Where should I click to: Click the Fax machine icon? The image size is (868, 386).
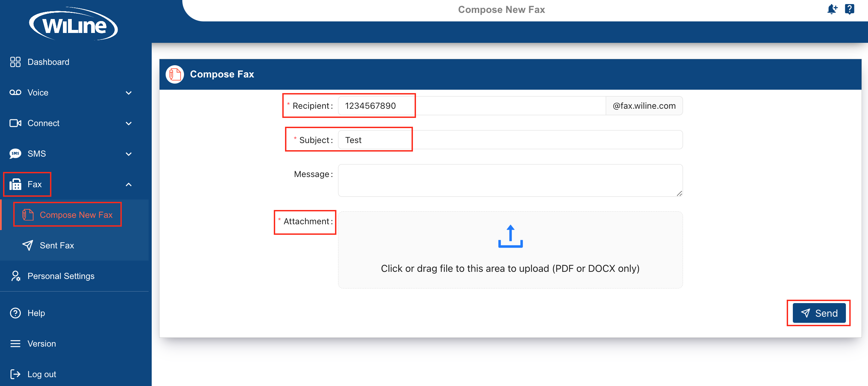coord(15,184)
